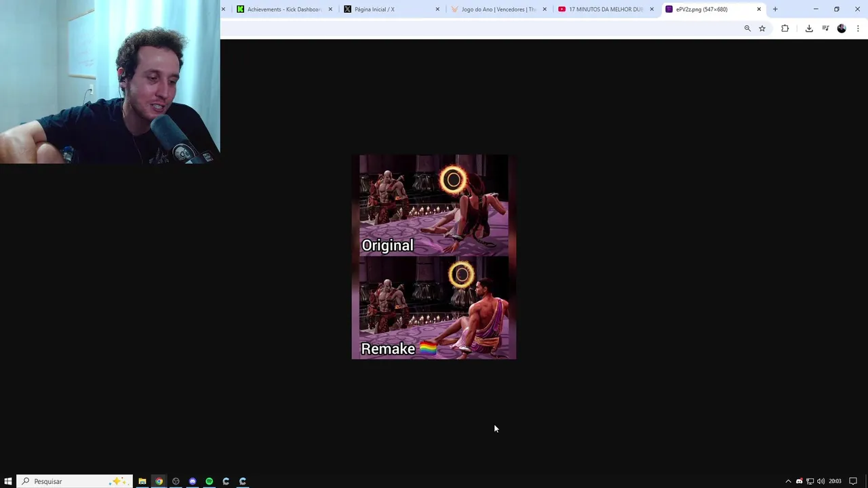Minimize the Chrome window
Image resolution: width=868 pixels, height=488 pixels.
[816, 9]
